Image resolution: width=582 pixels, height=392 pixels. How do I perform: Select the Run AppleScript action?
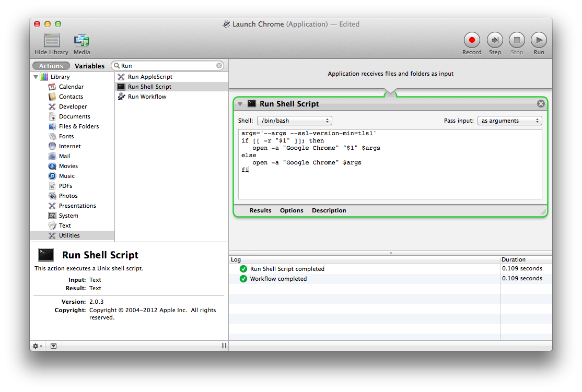(171, 77)
